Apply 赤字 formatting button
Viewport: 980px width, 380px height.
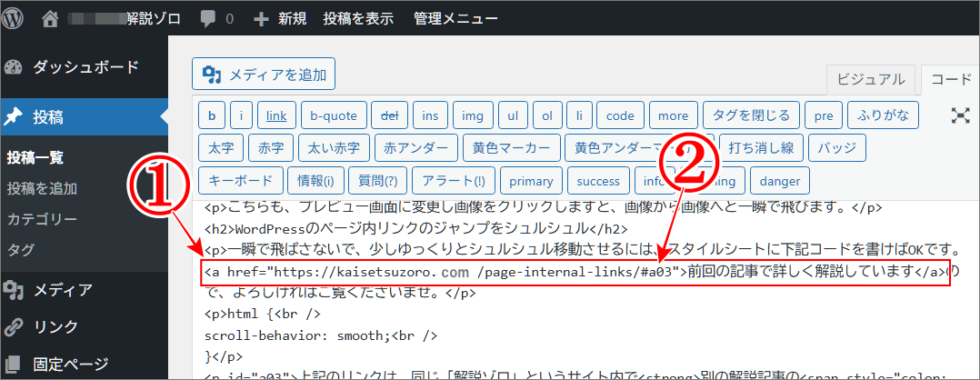[x=271, y=148]
